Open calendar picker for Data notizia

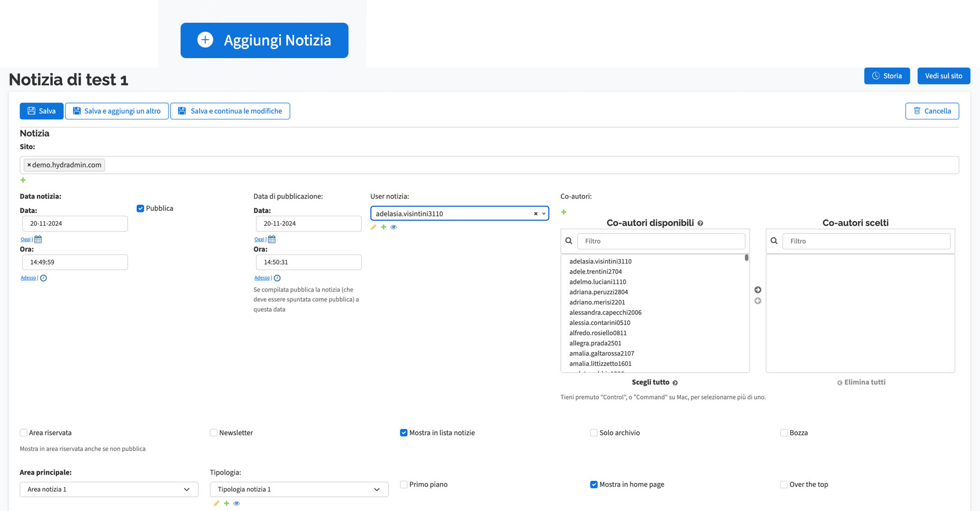(38, 239)
